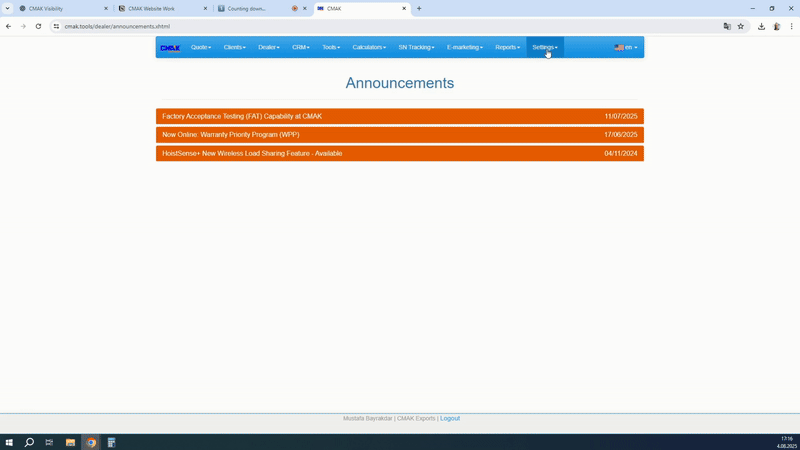800x450 pixels.
Task: Reload the current page
Action: click(38, 27)
